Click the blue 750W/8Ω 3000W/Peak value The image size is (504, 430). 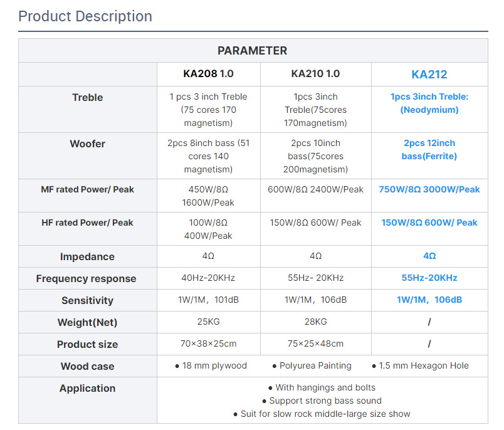click(429, 189)
